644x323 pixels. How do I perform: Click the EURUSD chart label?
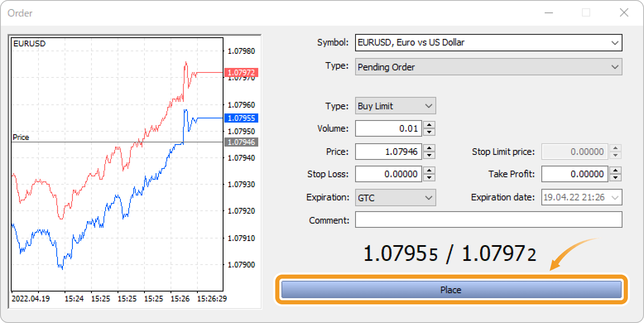29,43
